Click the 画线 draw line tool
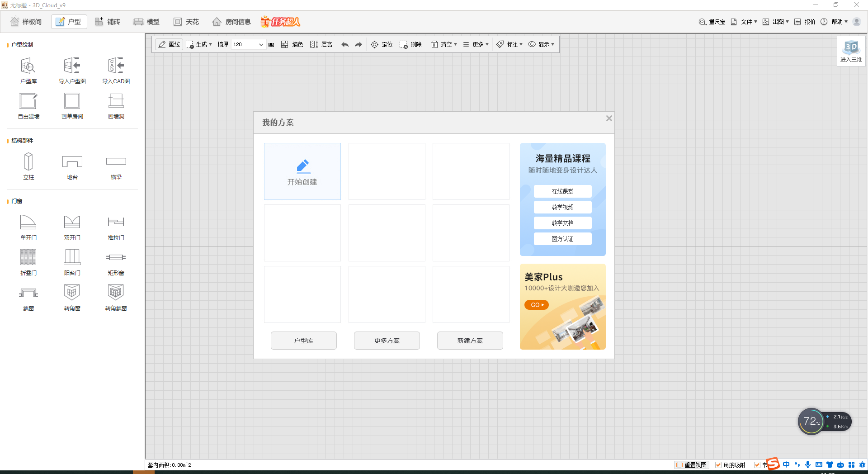The height and width of the screenshot is (474, 868). (169, 44)
